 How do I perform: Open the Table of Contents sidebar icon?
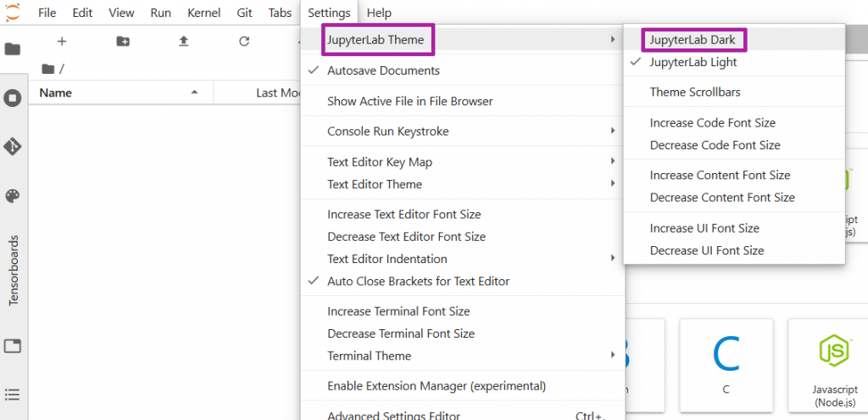12,395
